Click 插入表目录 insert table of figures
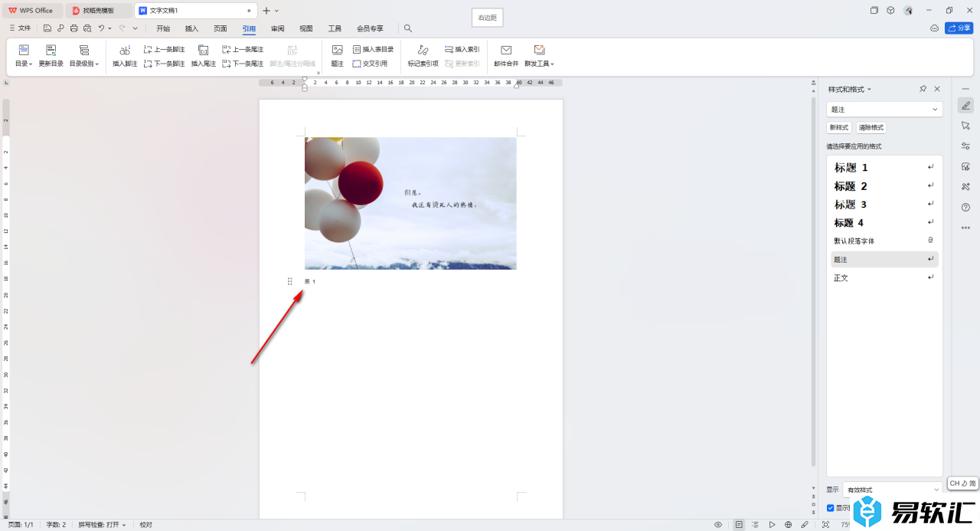Viewport: 980px width, 531px height. [373, 49]
